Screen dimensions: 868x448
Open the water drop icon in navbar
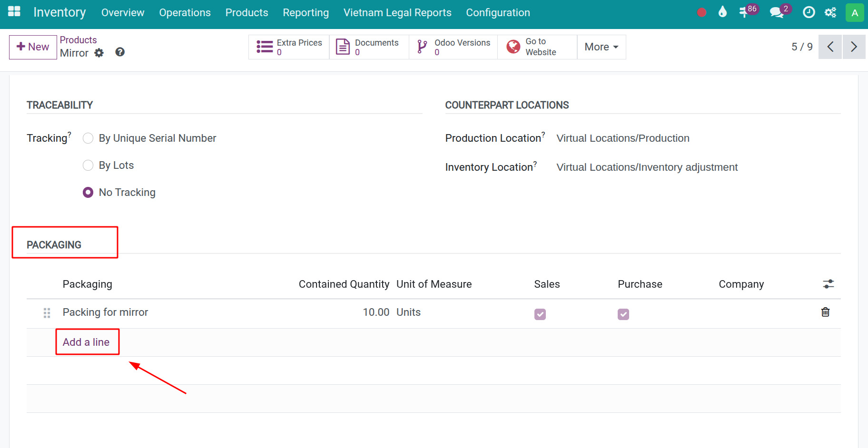[722, 12]
